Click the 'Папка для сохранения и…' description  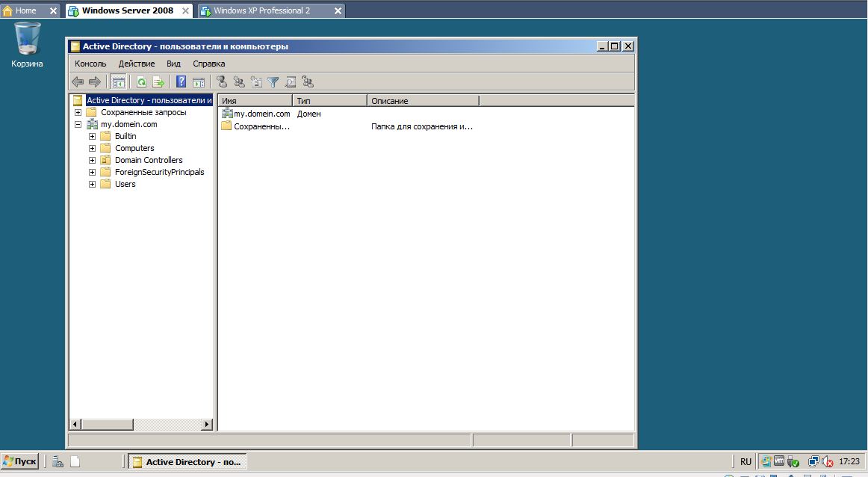click(x=422, y=126)
